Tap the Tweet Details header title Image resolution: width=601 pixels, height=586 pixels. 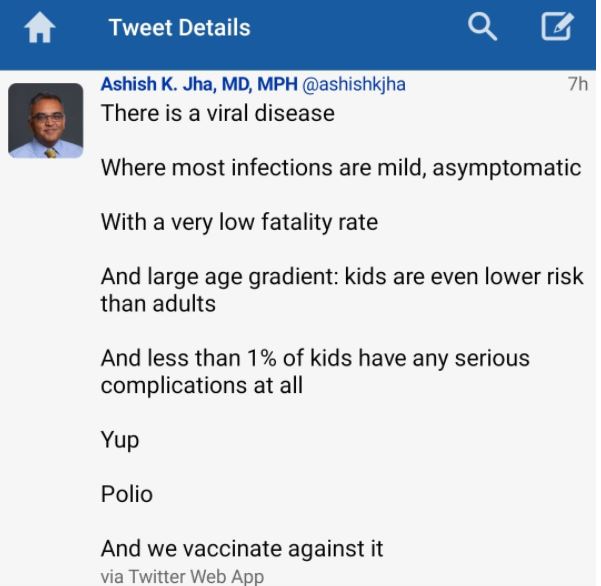(x=180, y=28)
